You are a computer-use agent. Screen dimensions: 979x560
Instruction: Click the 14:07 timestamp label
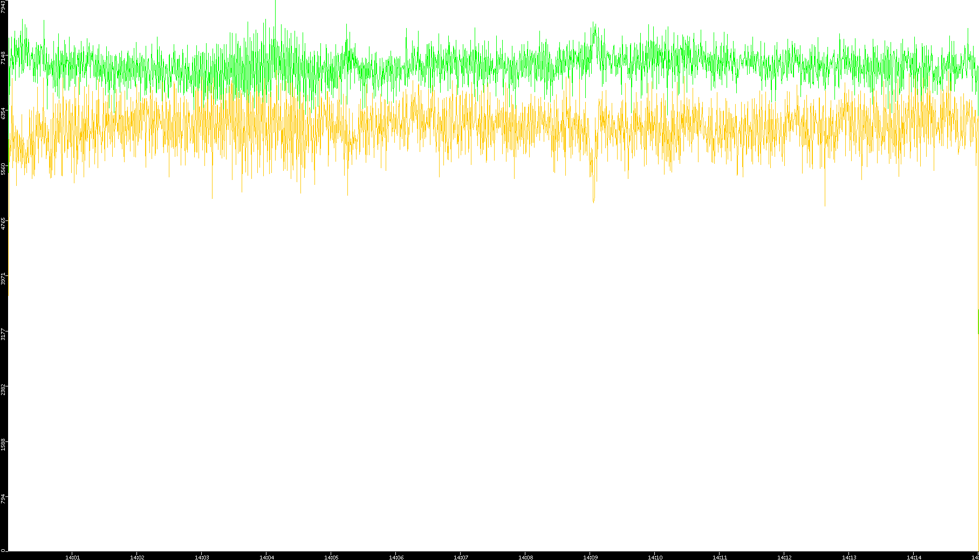click(x=461, y=557)
